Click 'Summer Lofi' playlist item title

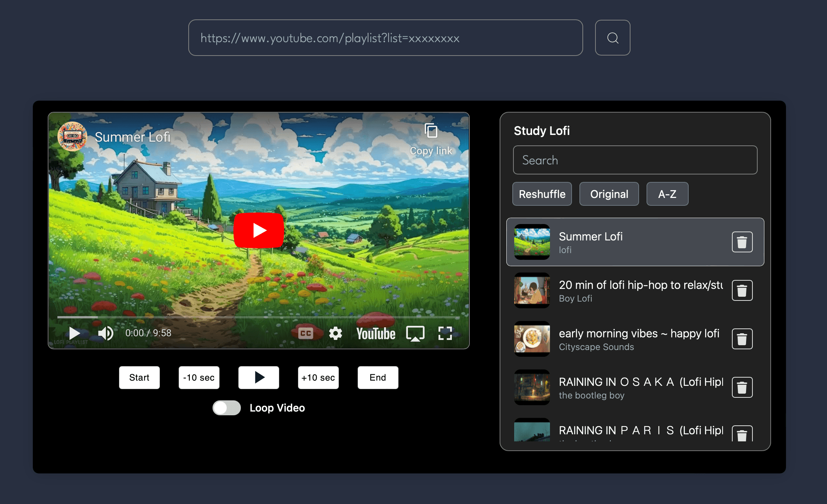tap(591, 236)
